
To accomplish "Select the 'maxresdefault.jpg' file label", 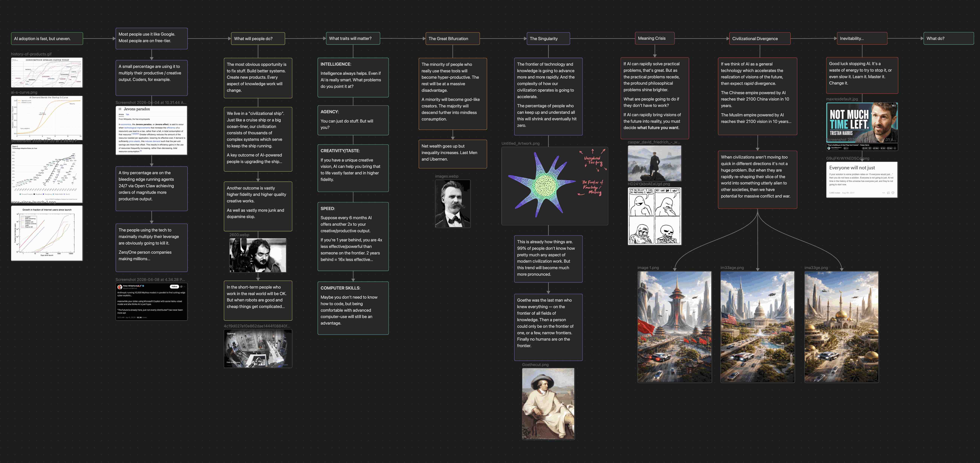I will (842, 99).
